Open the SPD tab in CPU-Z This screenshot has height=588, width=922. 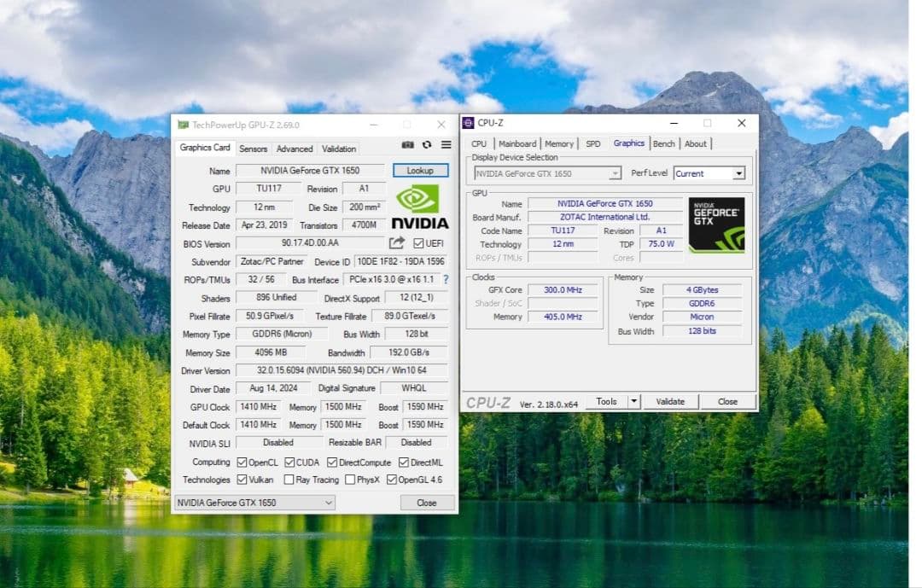(x=593, y=143)
